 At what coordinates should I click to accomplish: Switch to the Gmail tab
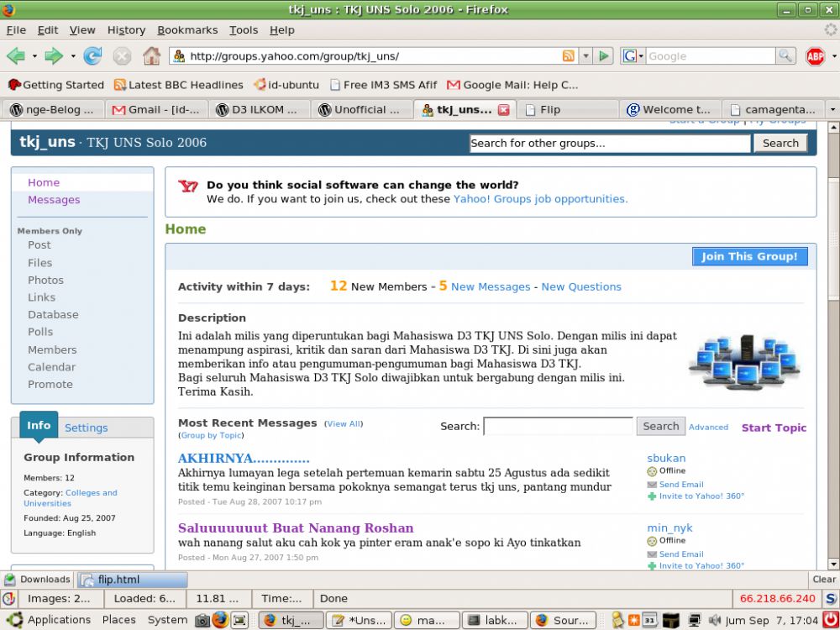coord(156,109)
